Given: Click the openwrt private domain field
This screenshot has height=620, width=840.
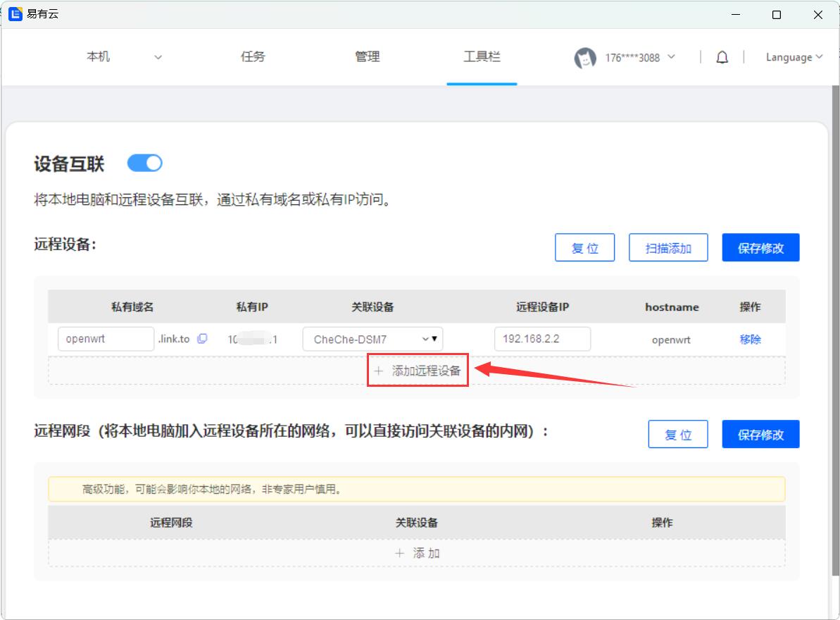Looking at the screenshot, I should pos(106,339).
